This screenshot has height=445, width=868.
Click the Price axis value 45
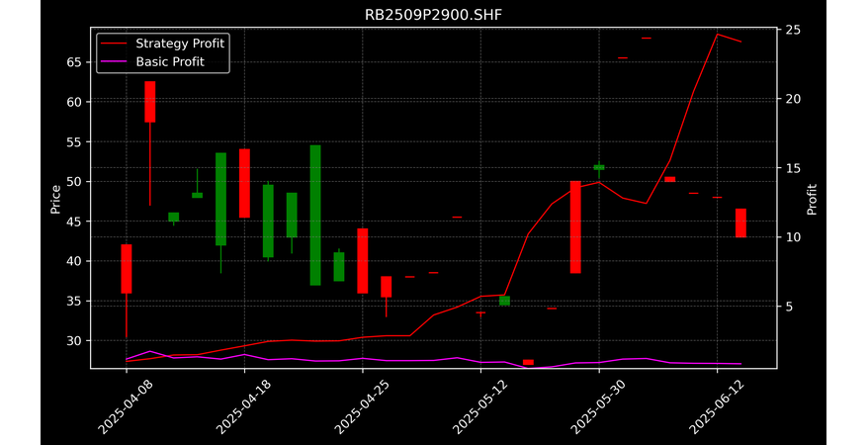tap(74, 222)
